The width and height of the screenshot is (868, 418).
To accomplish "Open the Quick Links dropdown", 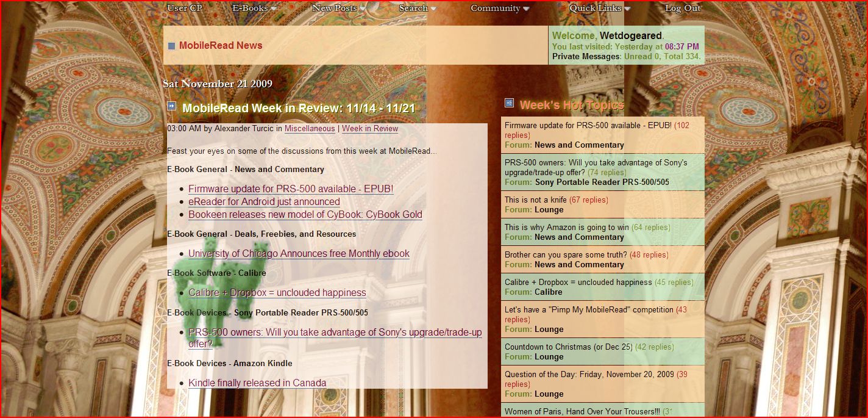I will point(600,9).
